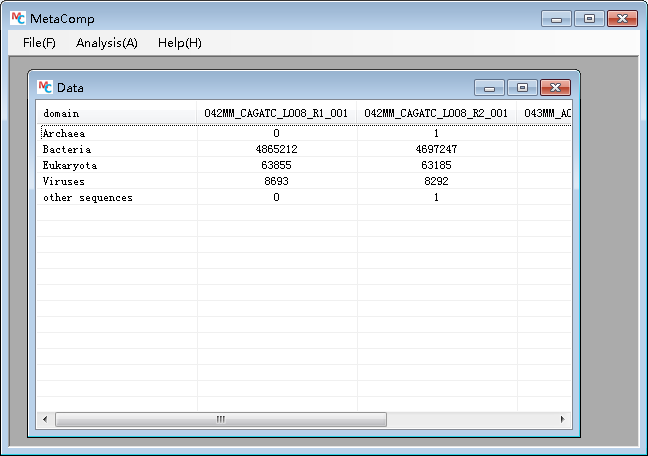
Task: Click the Eukaryota value 63855 cell
Action: pyautogui.click(x=276, y=165)
